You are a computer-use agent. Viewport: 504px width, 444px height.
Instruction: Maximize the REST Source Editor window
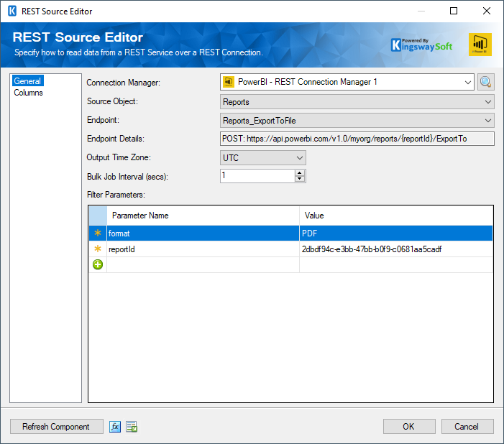pos(454,11)
